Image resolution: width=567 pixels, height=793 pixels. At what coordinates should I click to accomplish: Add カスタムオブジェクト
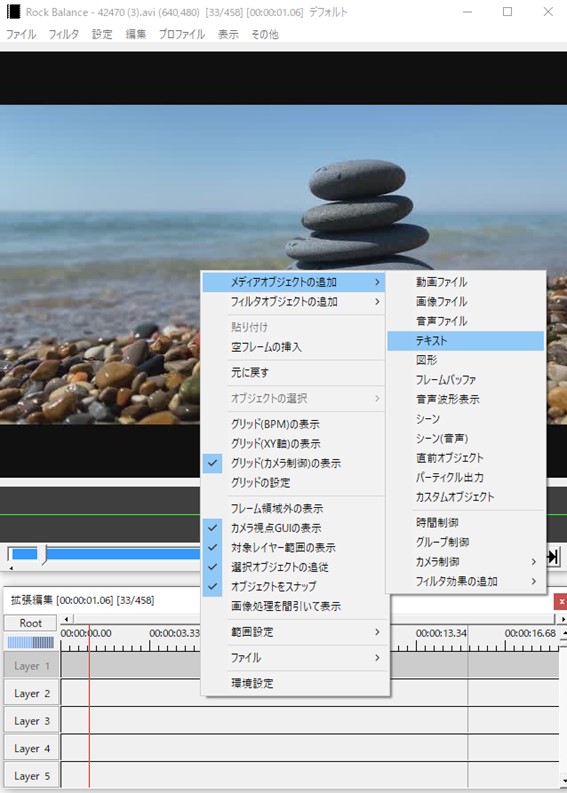(466, 497)
